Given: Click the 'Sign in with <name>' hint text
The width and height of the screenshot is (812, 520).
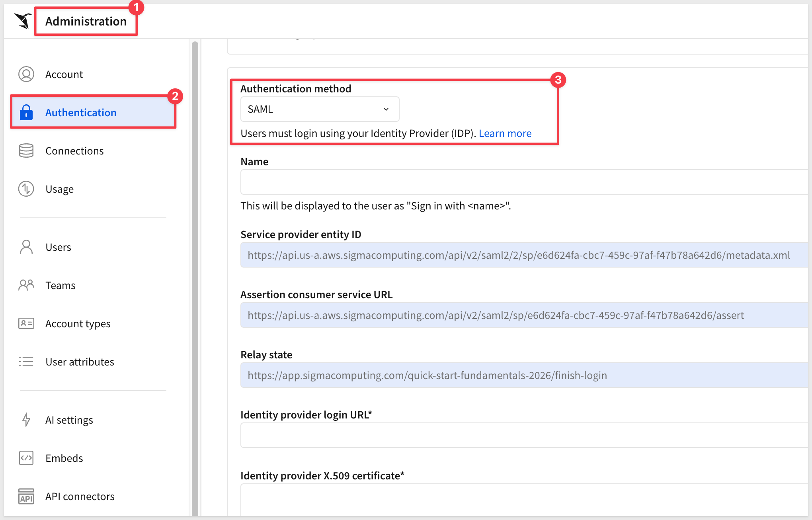Looking at the screenshot, I should coord(376,206).
